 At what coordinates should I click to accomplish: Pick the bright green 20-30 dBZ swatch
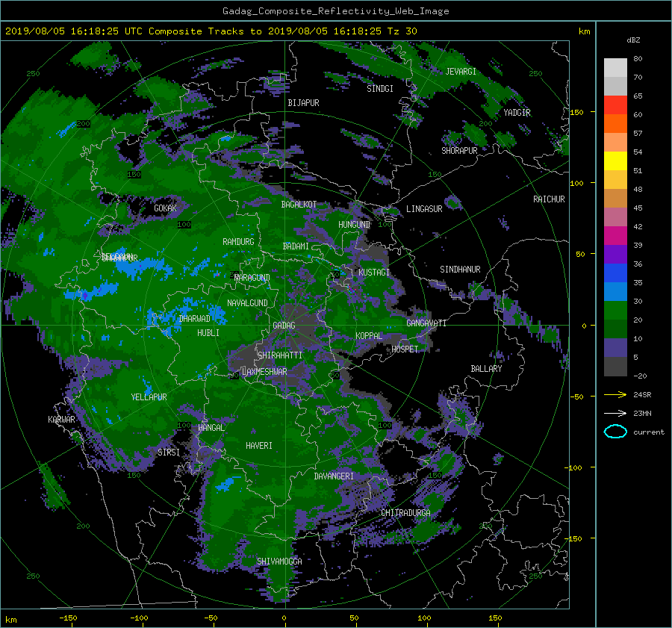pyautogui.click(x=615, y=311)
